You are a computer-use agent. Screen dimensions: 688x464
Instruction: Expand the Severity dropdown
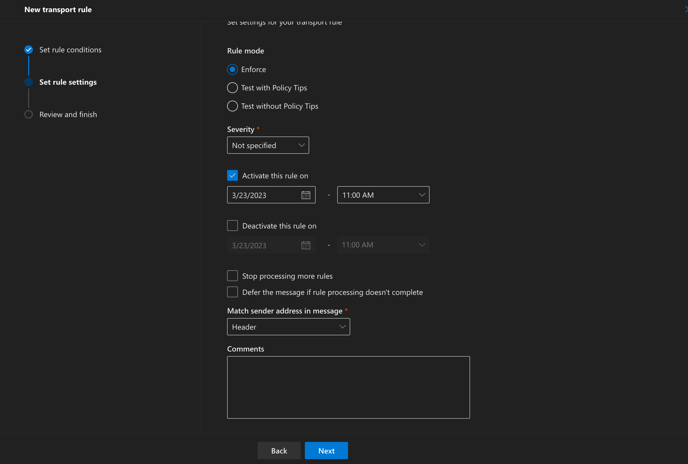pyautogui.click(x=268, y=145)
